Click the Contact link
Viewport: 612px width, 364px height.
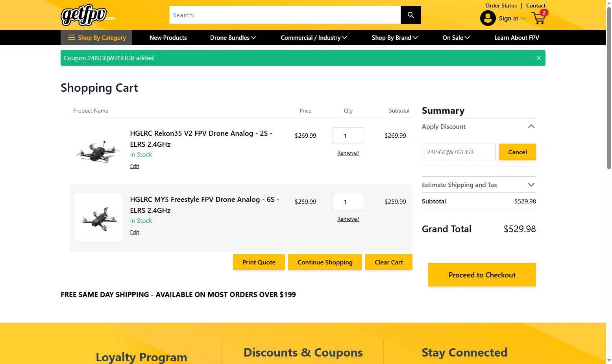point(536,6)
